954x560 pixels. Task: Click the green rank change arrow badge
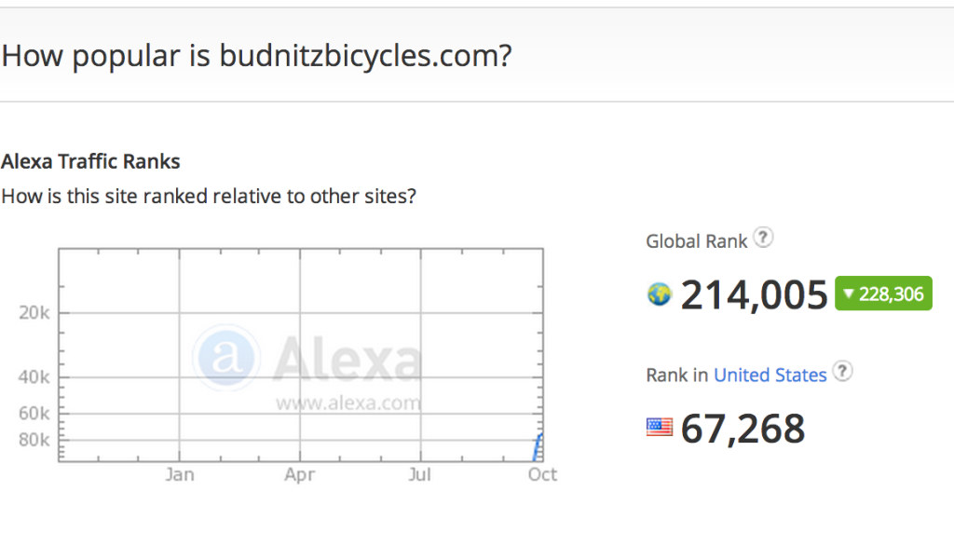[x=883, y=294]
